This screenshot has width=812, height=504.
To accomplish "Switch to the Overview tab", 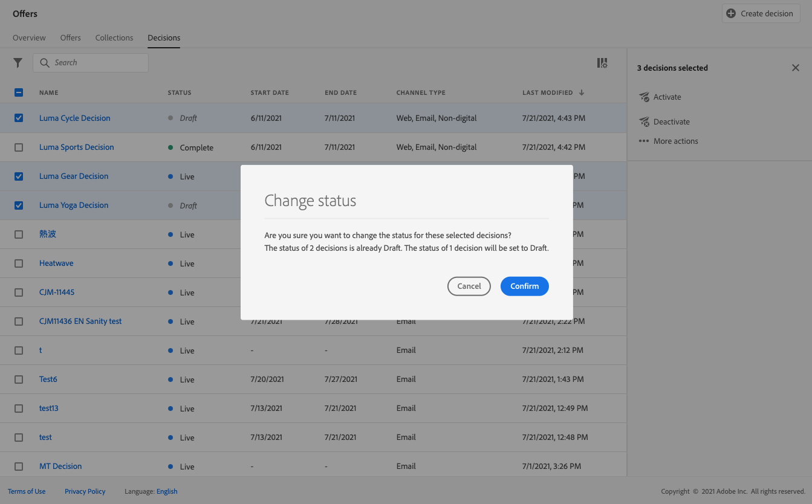I will (29, 37).
